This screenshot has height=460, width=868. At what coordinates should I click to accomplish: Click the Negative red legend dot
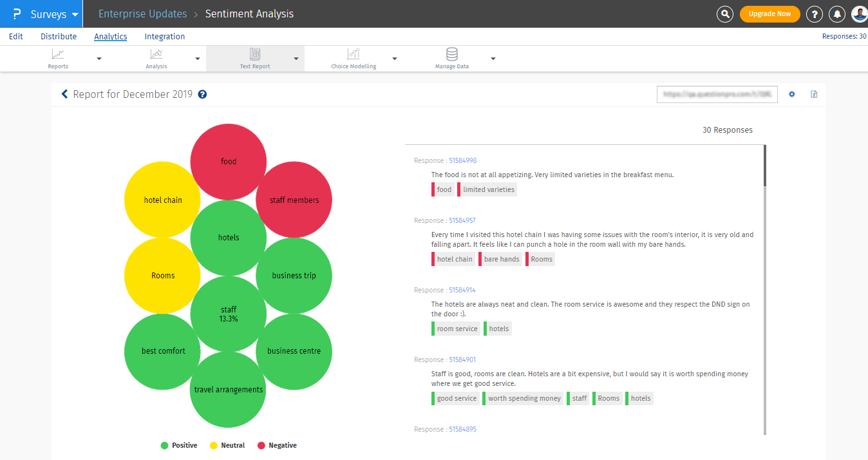[263, 445]
